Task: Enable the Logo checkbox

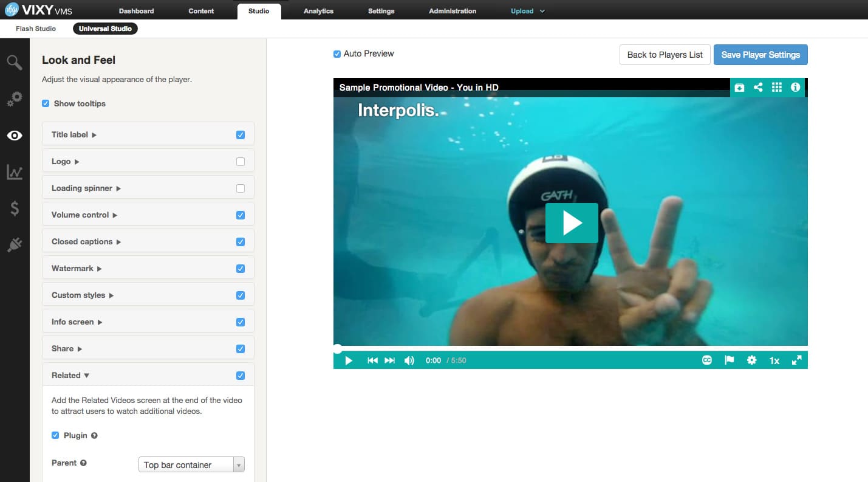Action: pyautogui.click(x=241, y=162)
